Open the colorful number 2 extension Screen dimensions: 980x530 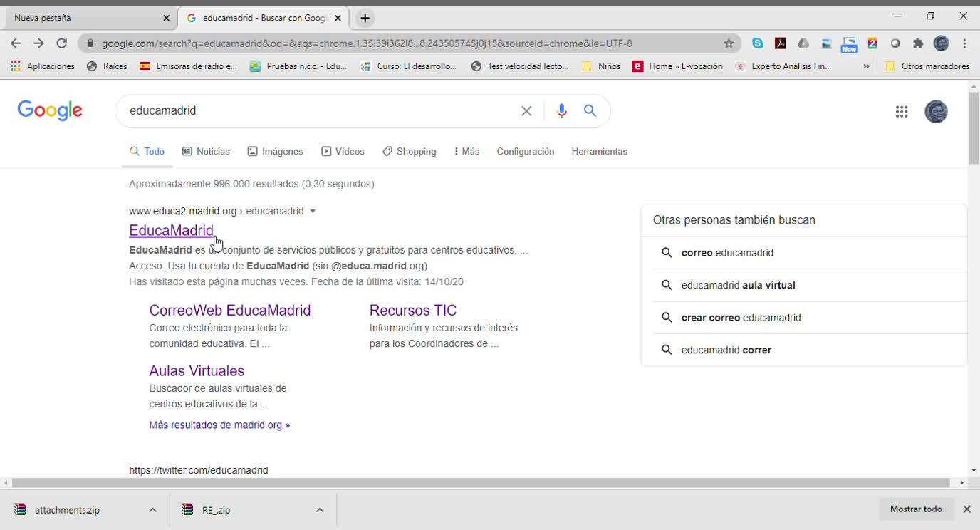coord(872,43)
